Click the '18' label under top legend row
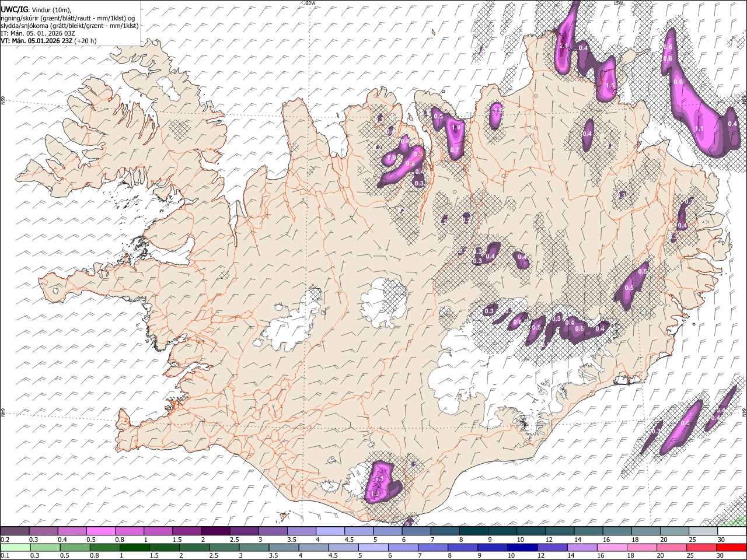The height and width of the screenshot is (560, 747). click(635, 540)
